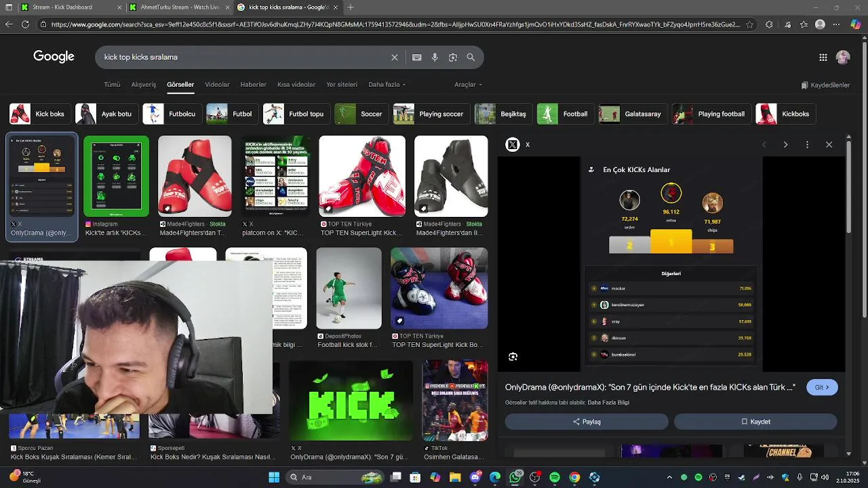868x488 pixels.
Task: Filter images by Playing soccer chip
Action: coord(431,114)
